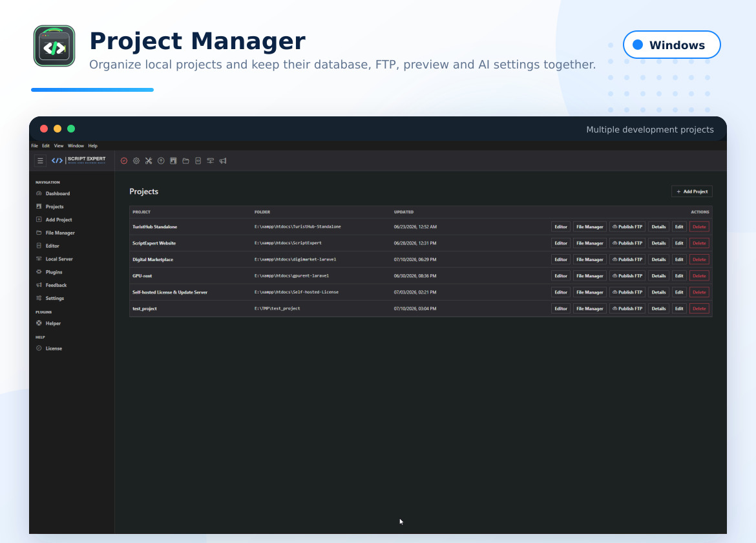The width and height of the screenshot is (756, 543).
Task: Open File Manager from the sidebar
Action: coord(60,233)
